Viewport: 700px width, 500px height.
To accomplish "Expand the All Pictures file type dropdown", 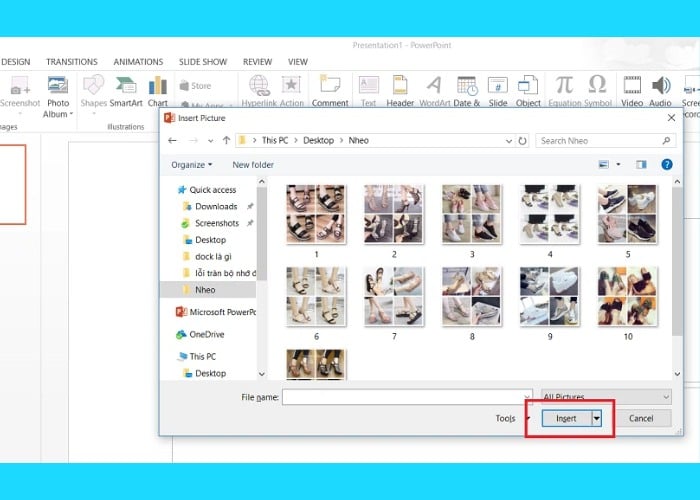I will [606, 397].
